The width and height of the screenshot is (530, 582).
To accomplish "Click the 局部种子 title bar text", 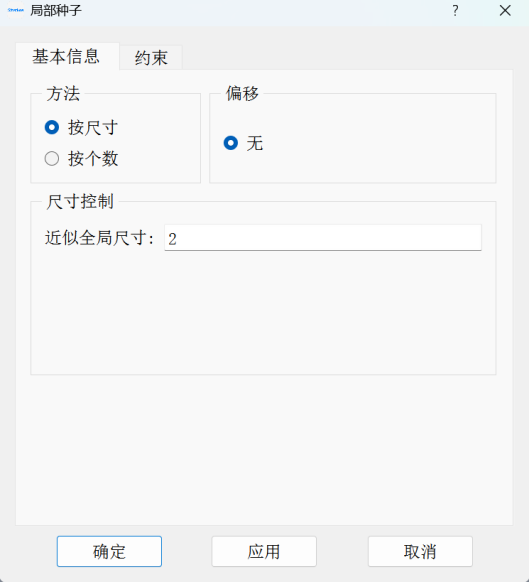I will tap(56, 10).
